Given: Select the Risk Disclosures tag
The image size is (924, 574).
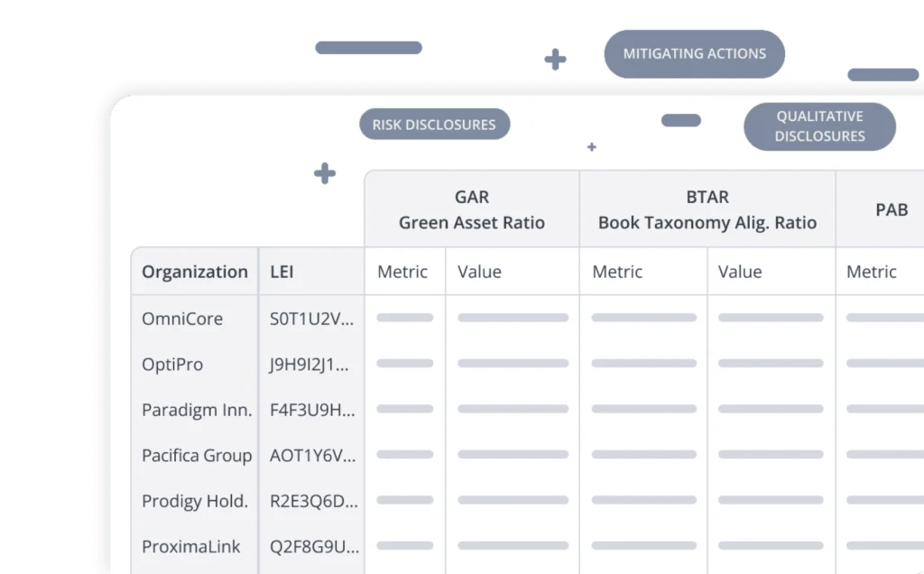Looking at the screenshot, I should 434,125.
